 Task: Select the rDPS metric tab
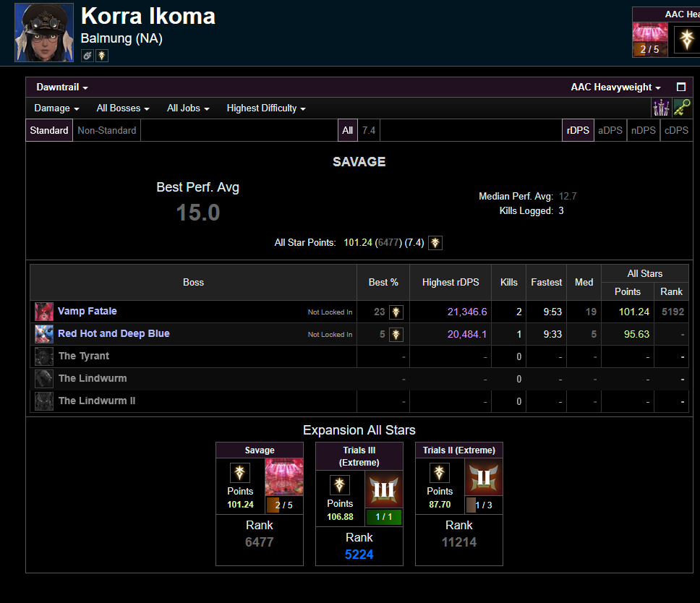point(578,130)
